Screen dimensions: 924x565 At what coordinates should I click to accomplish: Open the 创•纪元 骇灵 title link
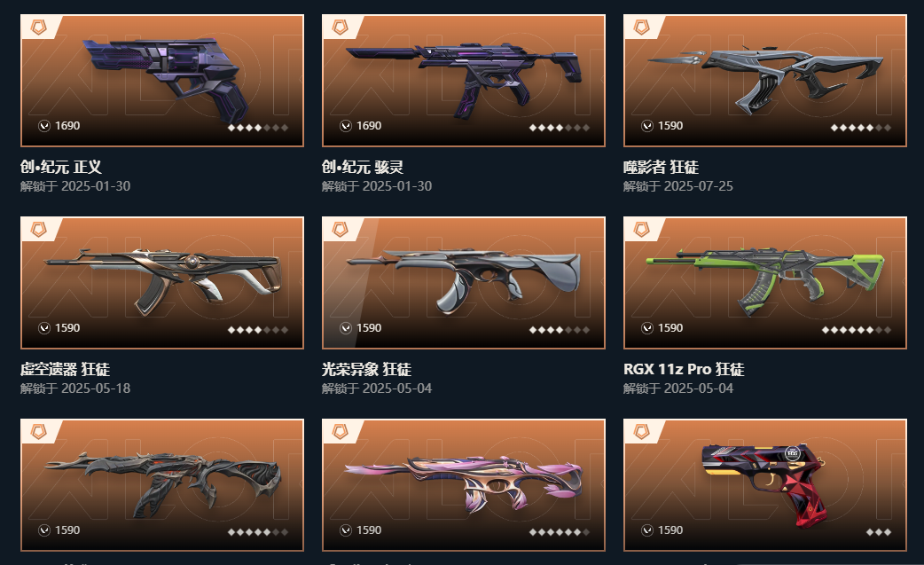[x=363, y=168]
